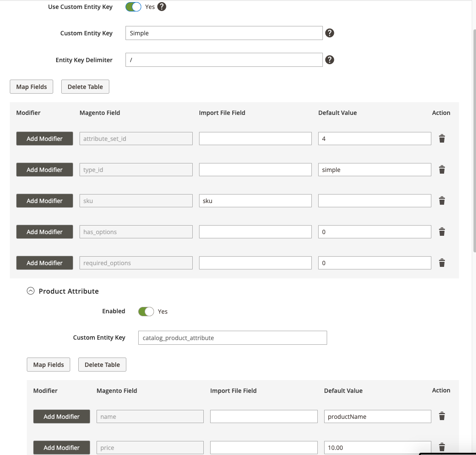Delete the required_options row
Image resolution: width=476 pixels, height=455 pixels.
(x=442, y=263)
